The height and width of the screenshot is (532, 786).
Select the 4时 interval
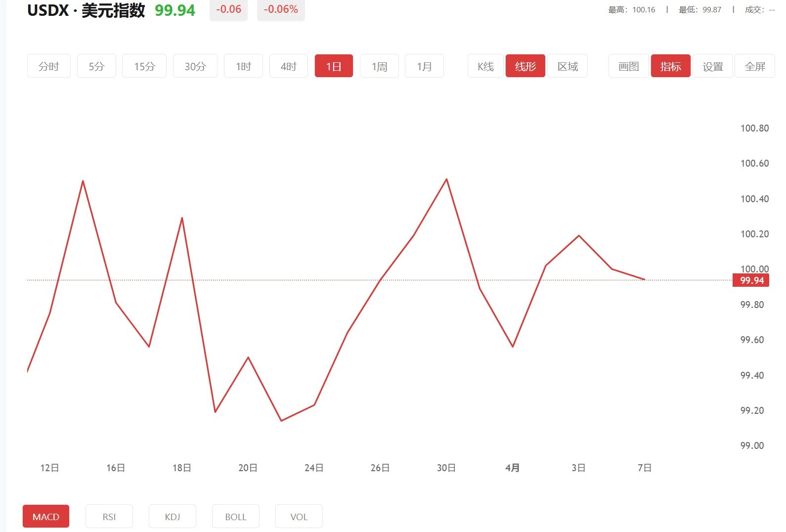point(288,66)
